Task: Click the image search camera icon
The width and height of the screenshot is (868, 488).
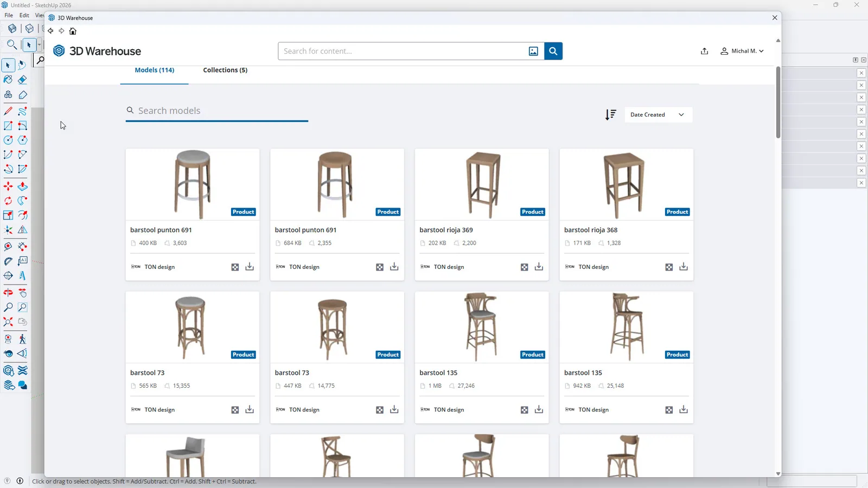Action: pos(533,51)
